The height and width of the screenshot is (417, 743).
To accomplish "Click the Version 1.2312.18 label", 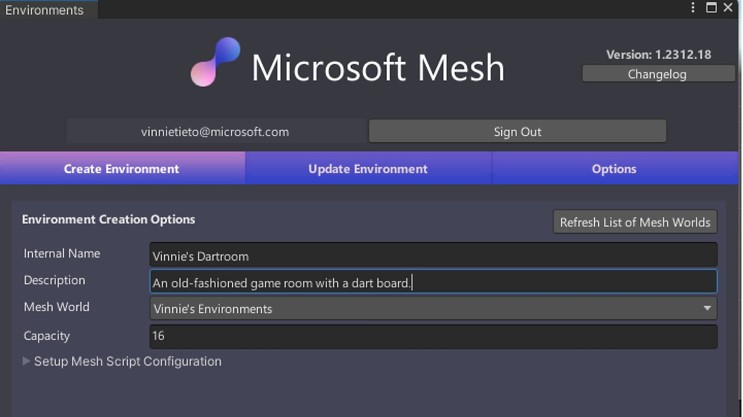I will (x=659, y=54).
